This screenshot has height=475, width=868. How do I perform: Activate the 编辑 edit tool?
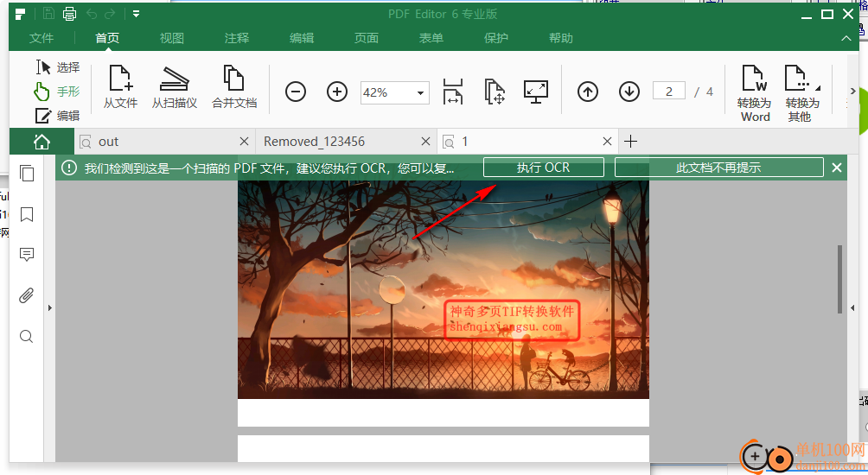pyautogui.click(x=58, y=116)
